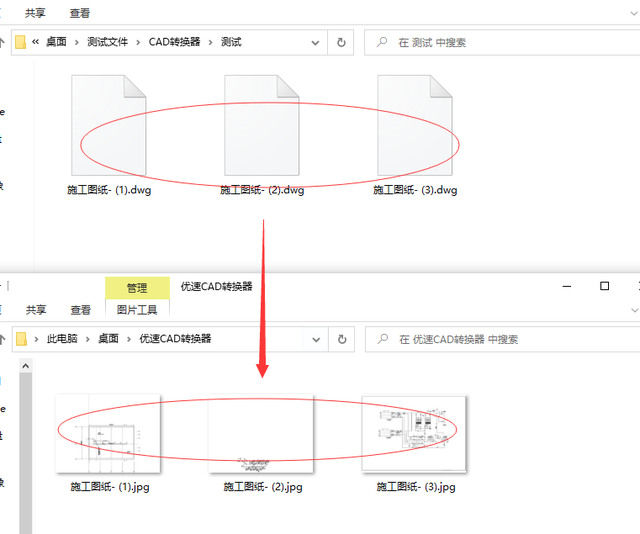Open 图片工具 tab in lower window
The image size is (640, 534).
[x=137, y=310]
